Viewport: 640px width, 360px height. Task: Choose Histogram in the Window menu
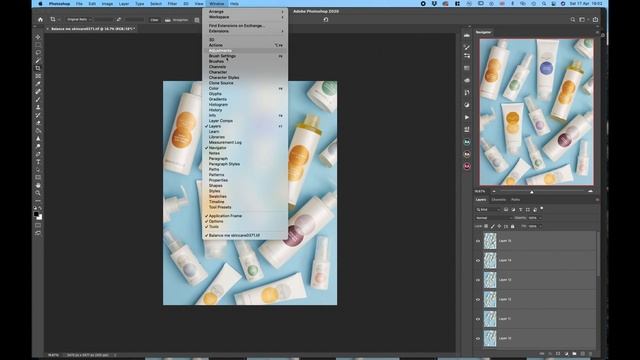245,104
